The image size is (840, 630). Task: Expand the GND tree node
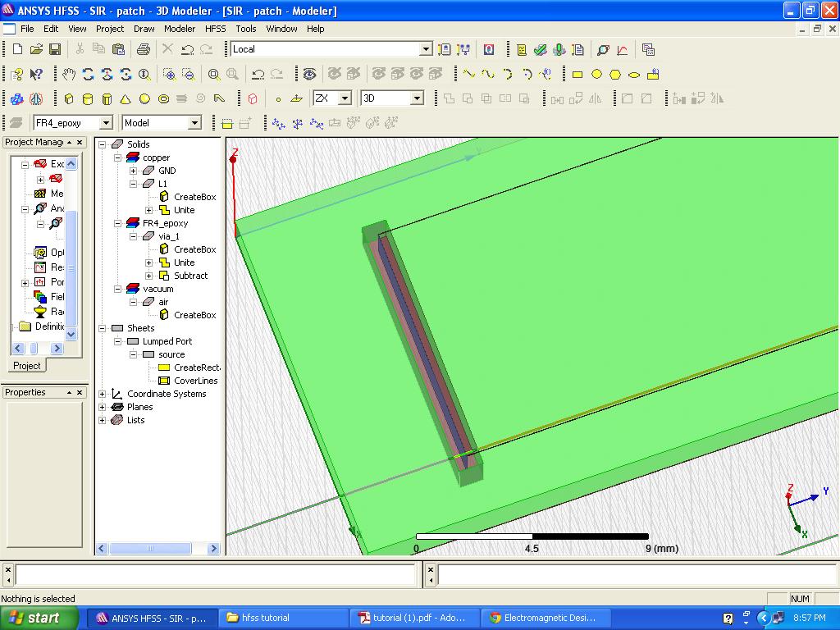133,171
